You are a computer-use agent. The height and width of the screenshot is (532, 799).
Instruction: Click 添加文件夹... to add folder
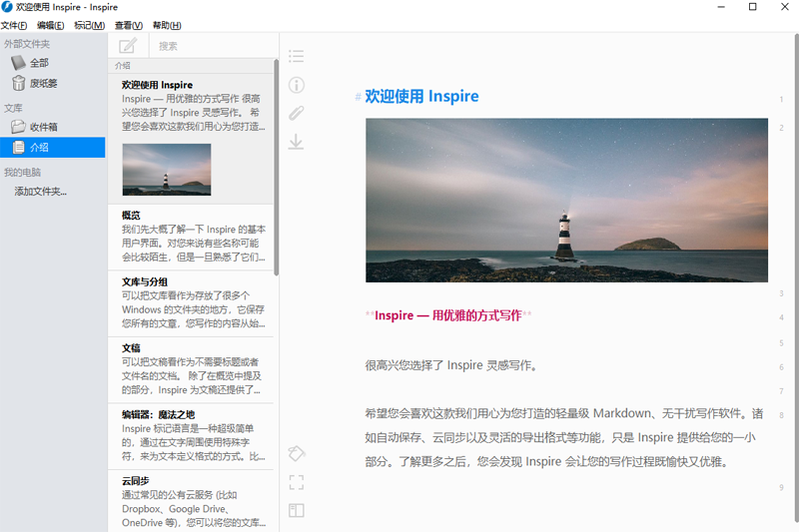point(40,191)
